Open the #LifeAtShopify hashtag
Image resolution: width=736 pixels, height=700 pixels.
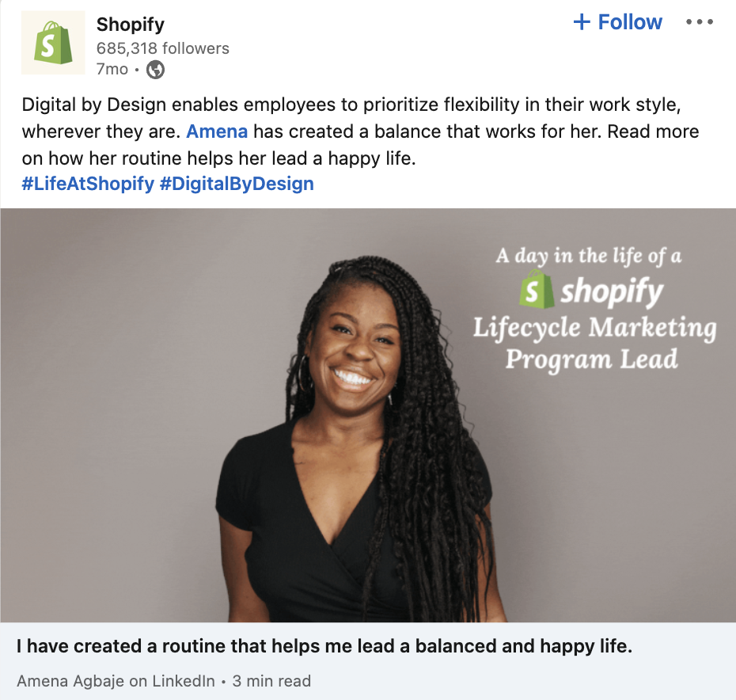[x=89, y=184]
